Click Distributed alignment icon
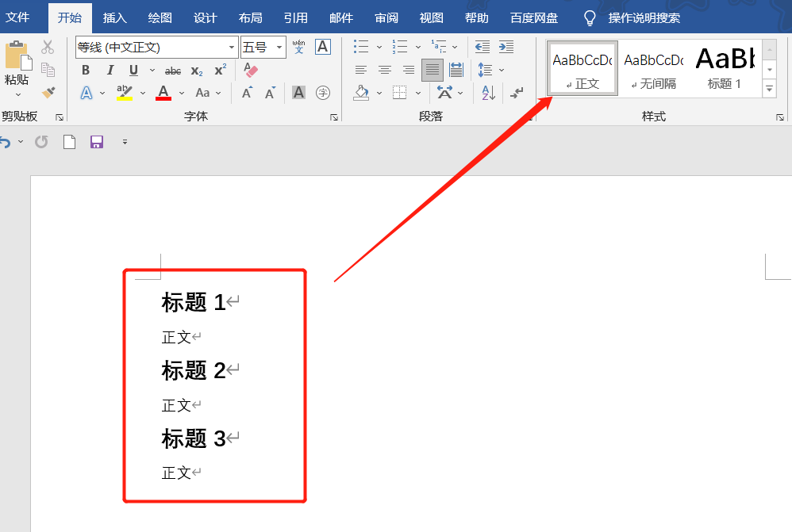 pyautogui.click(x=456, y=70)
